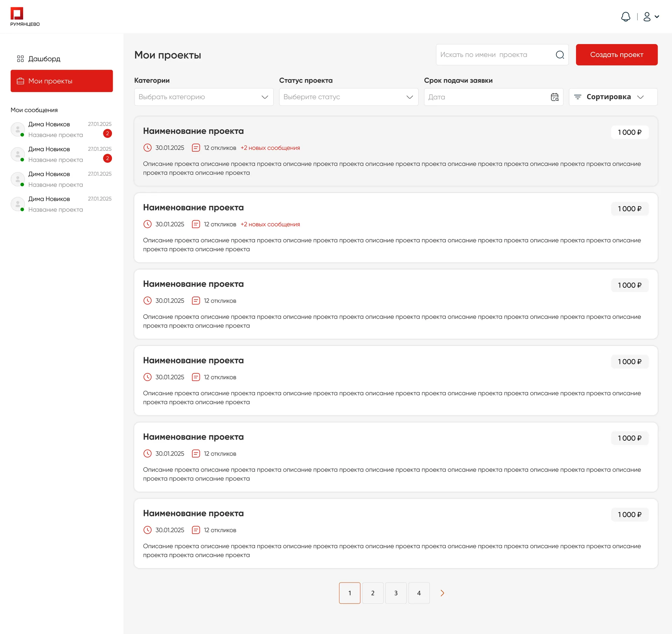Click price tag in fourth project card
672x634 pixels.
[x=630, y=362]
